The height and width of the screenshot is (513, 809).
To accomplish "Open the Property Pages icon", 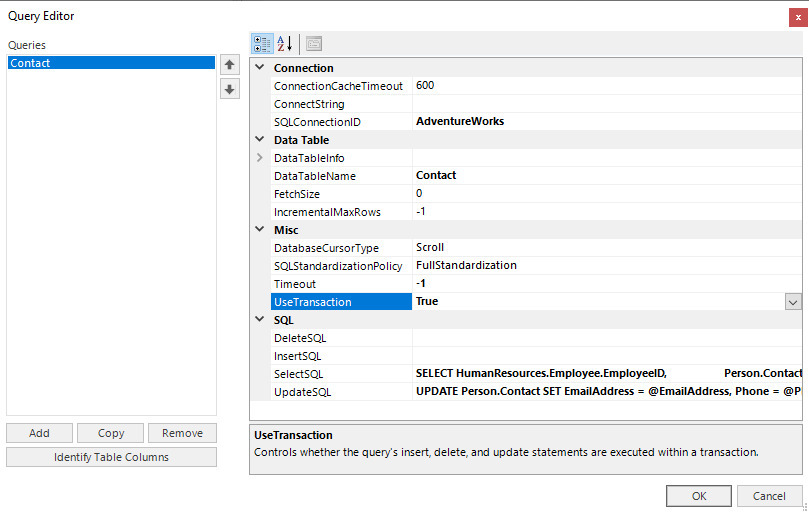I will 314,44.
